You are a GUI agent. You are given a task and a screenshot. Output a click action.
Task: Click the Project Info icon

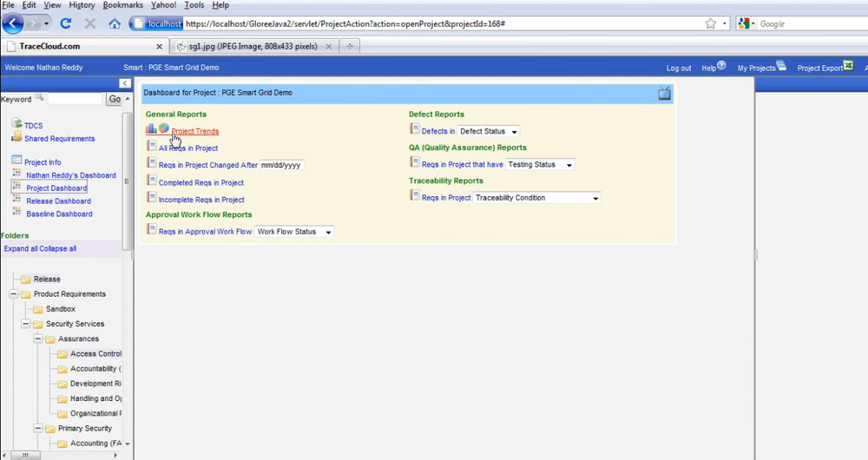tap(16, 160)
